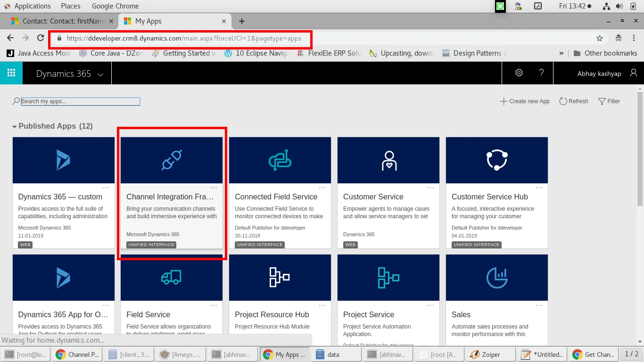Open more options on Customer Service Hub tile

pos(539,188)
